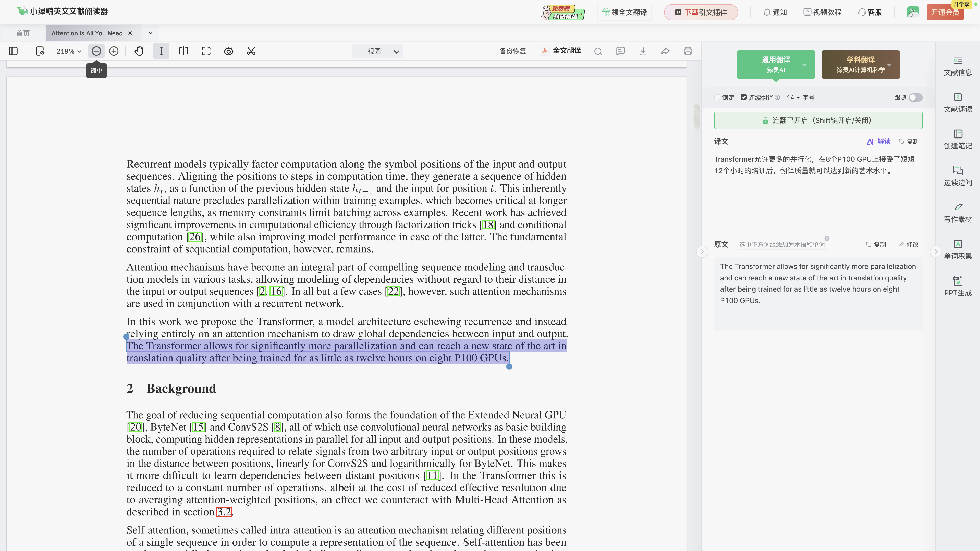Open the search magnifier icon
The width and height of the screenshot is (980, 551).
coord(598,51)
